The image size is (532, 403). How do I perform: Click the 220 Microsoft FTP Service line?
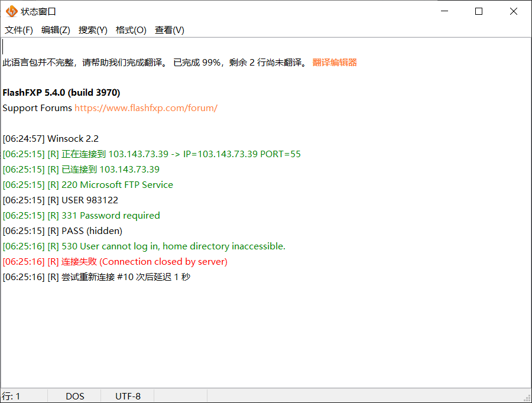[88, 185]
